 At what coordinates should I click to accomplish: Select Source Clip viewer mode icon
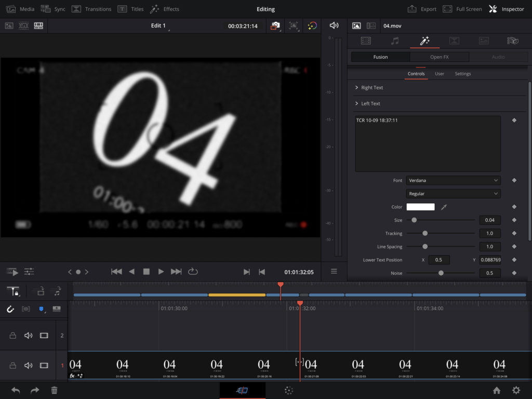[9, 26]
